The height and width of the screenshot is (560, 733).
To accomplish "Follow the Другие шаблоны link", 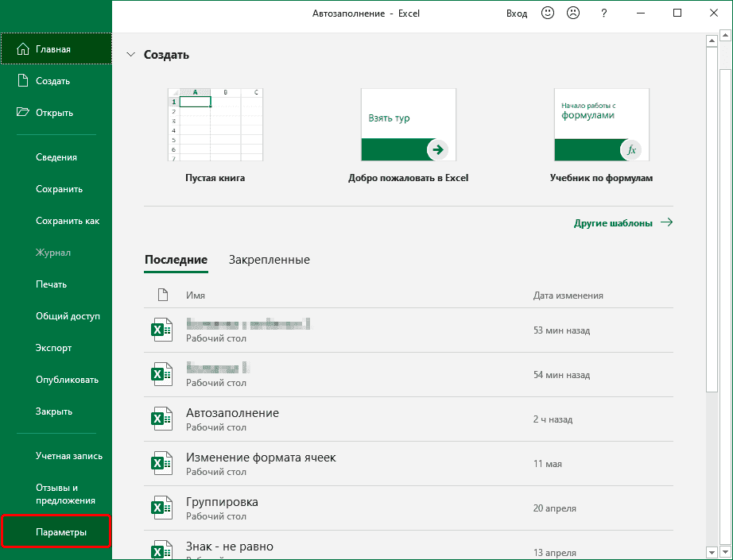I will 613,222.
